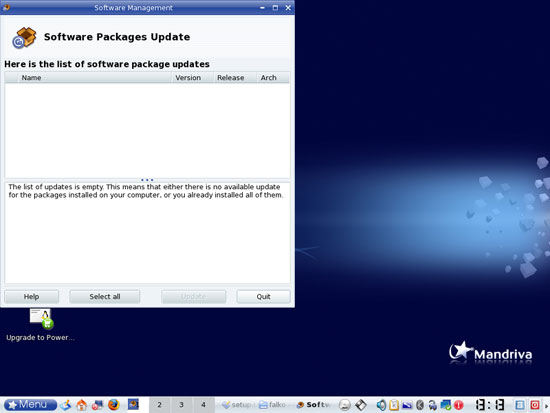Sort package list by Release column
The image size is (550, 413).
235,78
